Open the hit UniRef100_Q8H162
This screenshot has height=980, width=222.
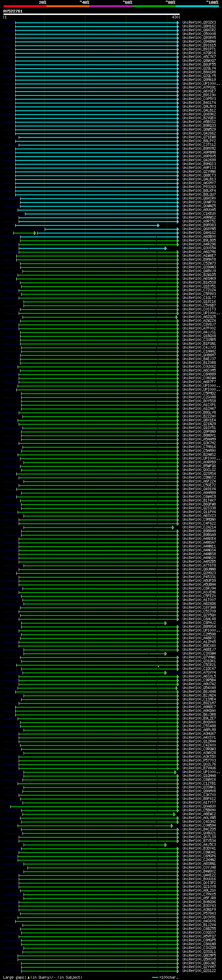(x=199, y=26)
